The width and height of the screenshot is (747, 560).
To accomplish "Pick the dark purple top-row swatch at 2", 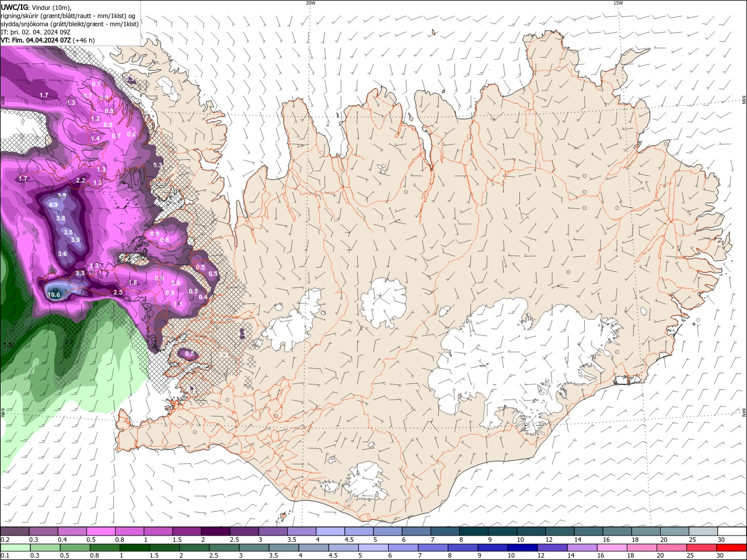I will 215,531.
